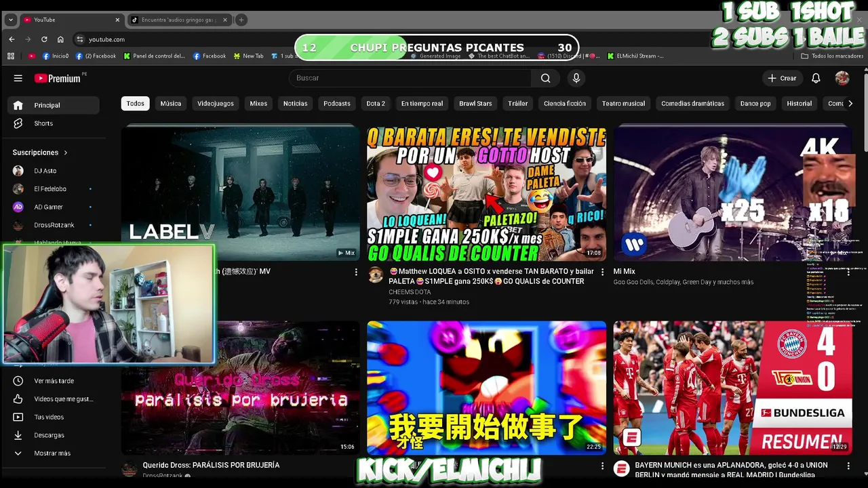
Task: Open options menu for CHEEMS DOTA video
Action: (x=602, y=272)
